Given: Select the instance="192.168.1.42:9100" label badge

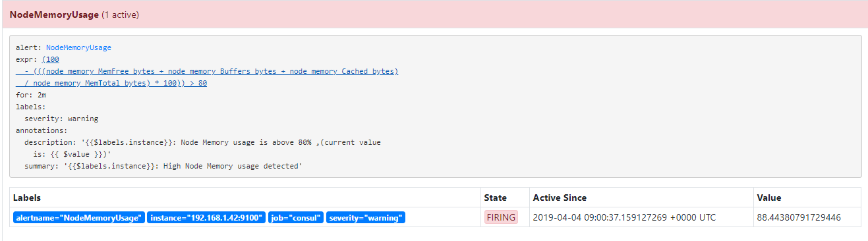Looking at the screenshot, I should click(206, 217).
